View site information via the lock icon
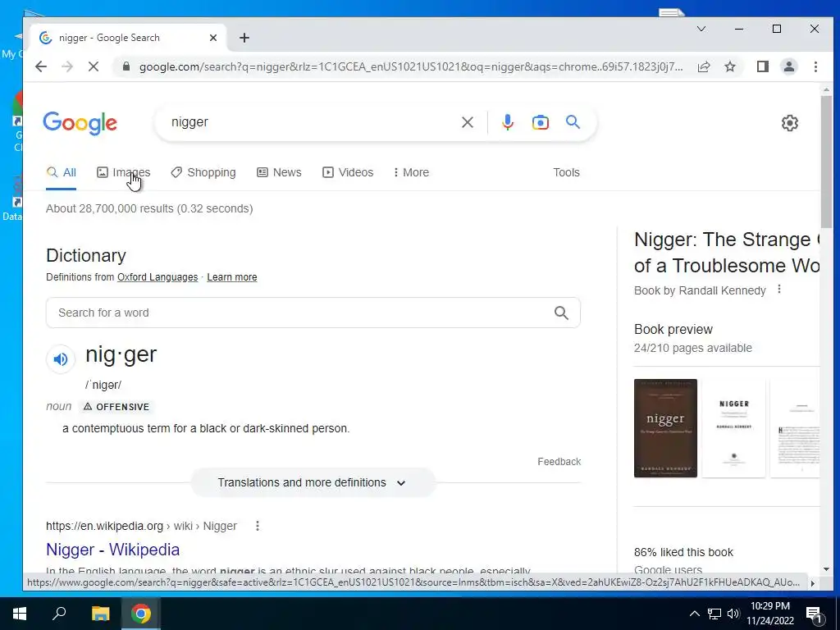The height and width of the screenshot is (630, 840). coord(126,66)
